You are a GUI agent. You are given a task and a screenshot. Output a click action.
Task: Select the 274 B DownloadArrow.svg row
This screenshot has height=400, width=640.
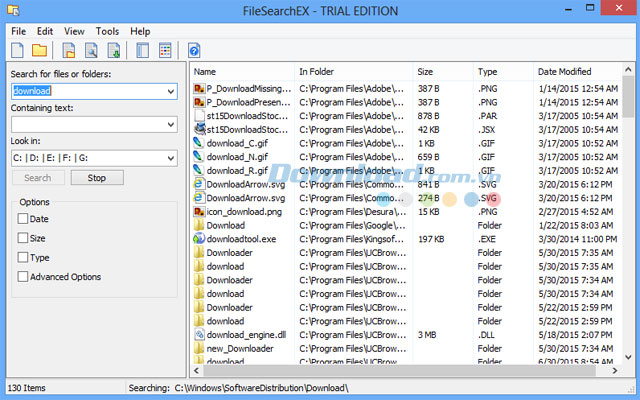(x=407, y=198)
